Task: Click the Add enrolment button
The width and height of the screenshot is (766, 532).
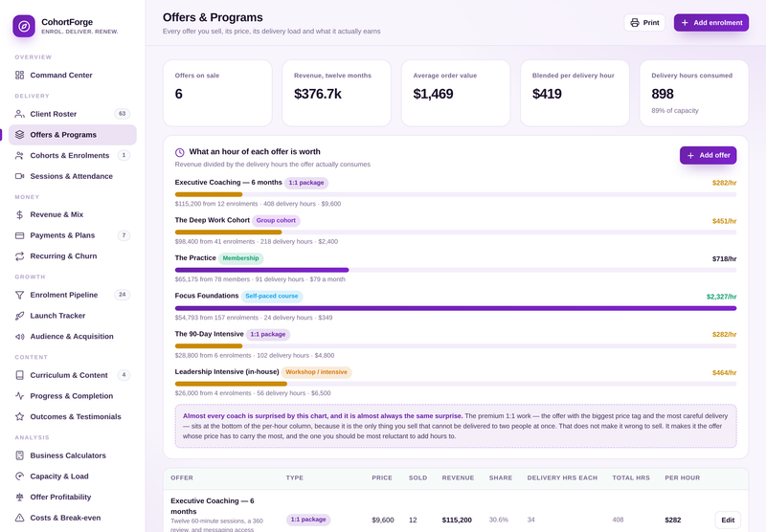Action: (711, 22)
